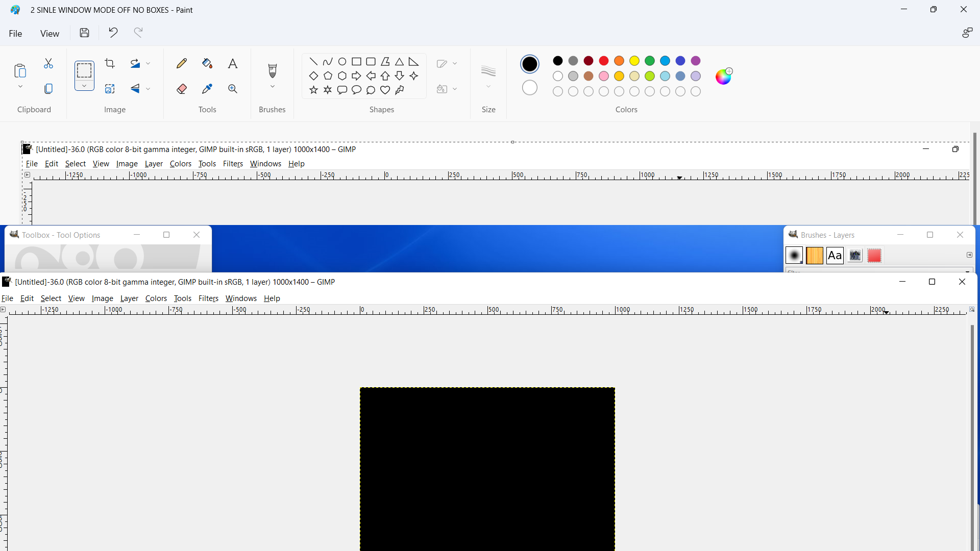980x551 pixels.
Task: Select the Five-point star shape
Action: coord(313,90)
